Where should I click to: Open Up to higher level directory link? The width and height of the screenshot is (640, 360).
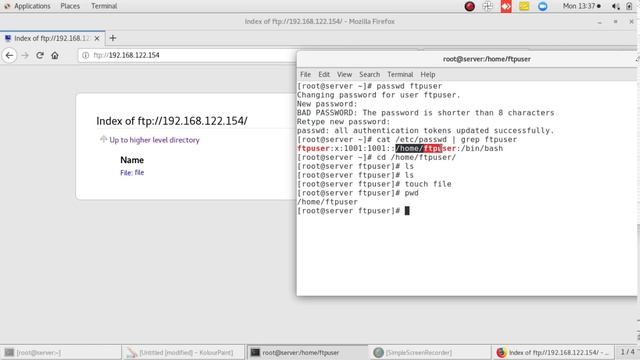tap(154, 140)
